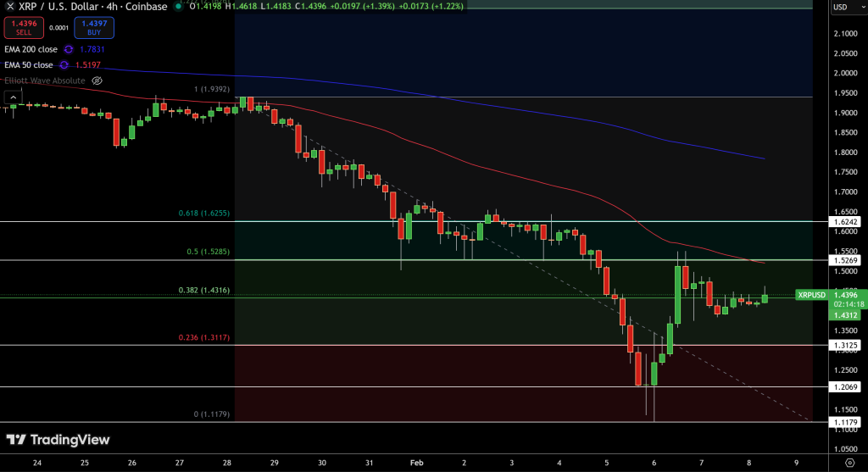The width and height of the screenshot is (868, 472).
Task: Click the low value L1.4183 in header
Action: click(275, 7)
